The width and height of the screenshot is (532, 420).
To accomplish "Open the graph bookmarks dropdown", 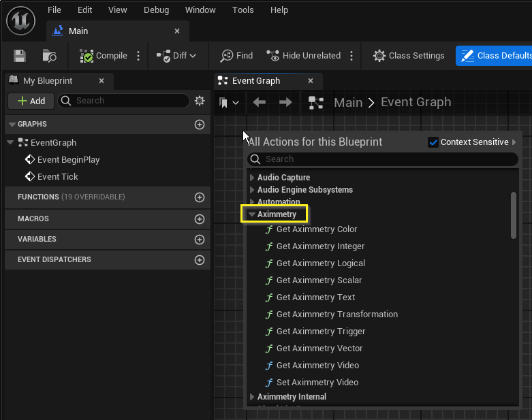I will (229, 102).
